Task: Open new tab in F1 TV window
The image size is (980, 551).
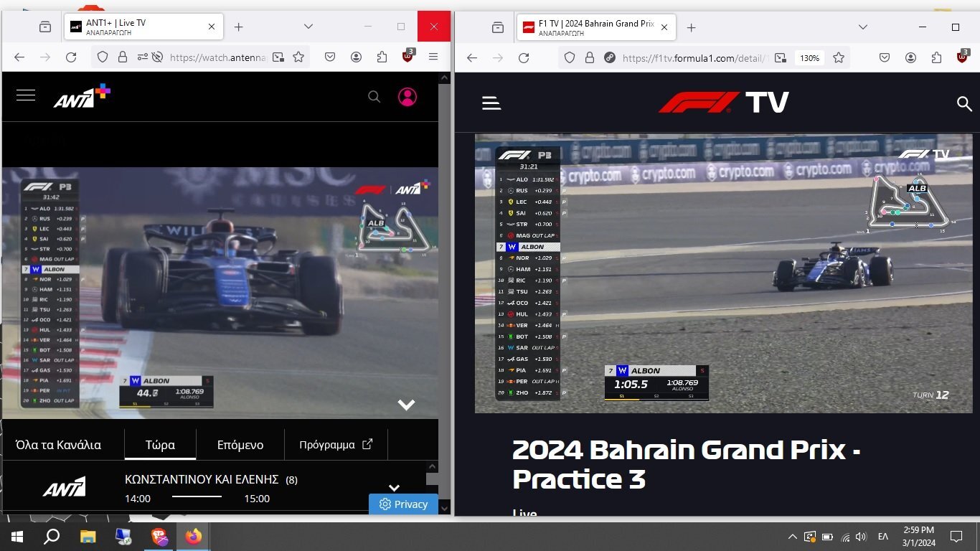Action: click(x=692, y=27)
